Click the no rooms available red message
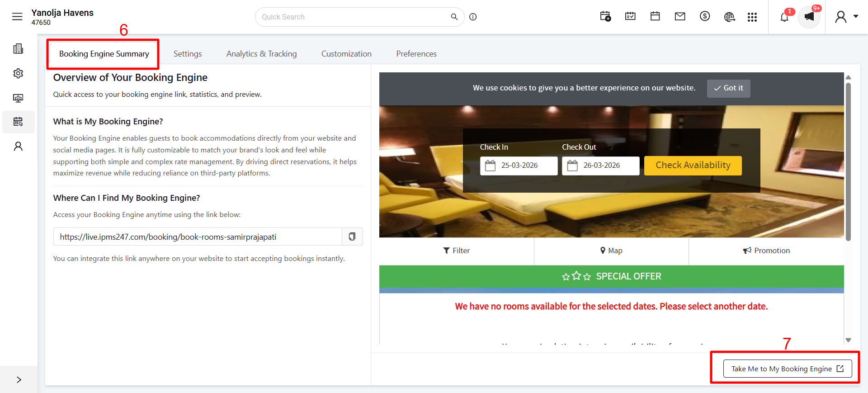This screenshot has width=868, height=393. 611,306
